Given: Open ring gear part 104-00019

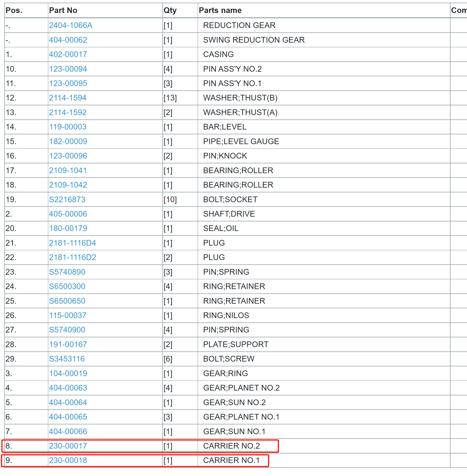Looking at the screenshot, I should click(68, 373).
